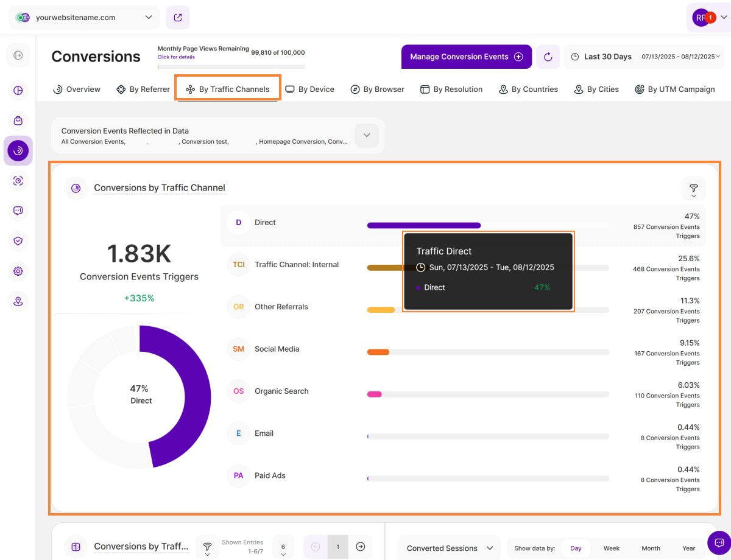Viewport: 731px width, 560px height.
Task: Click Manage Conversion Events button
Action: [466, 57]
